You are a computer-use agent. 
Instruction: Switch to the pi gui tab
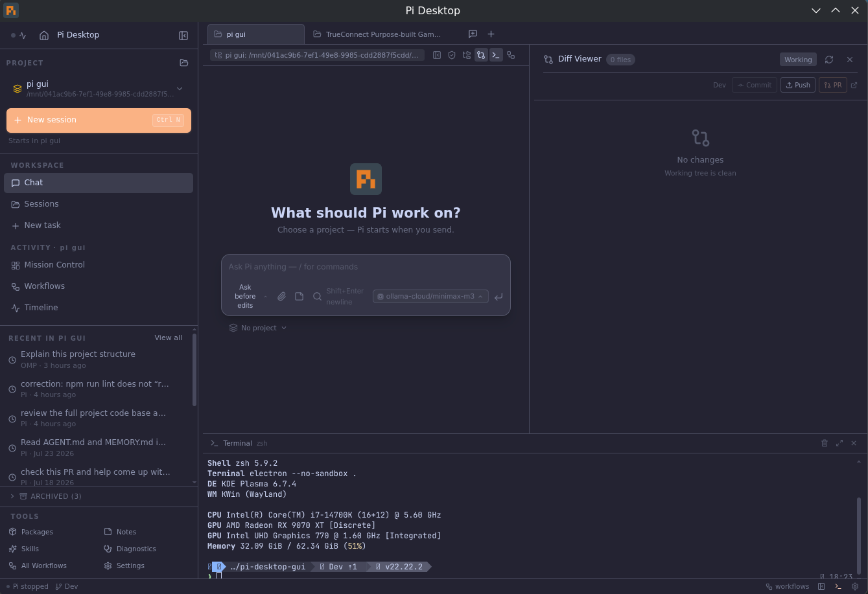point(256,34)
